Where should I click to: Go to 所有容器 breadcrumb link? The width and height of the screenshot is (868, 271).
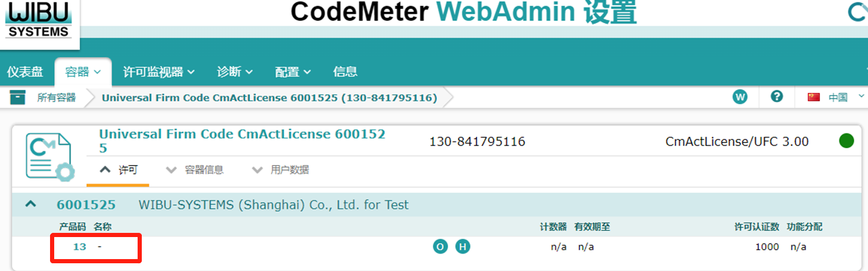(x=57, y=98)
